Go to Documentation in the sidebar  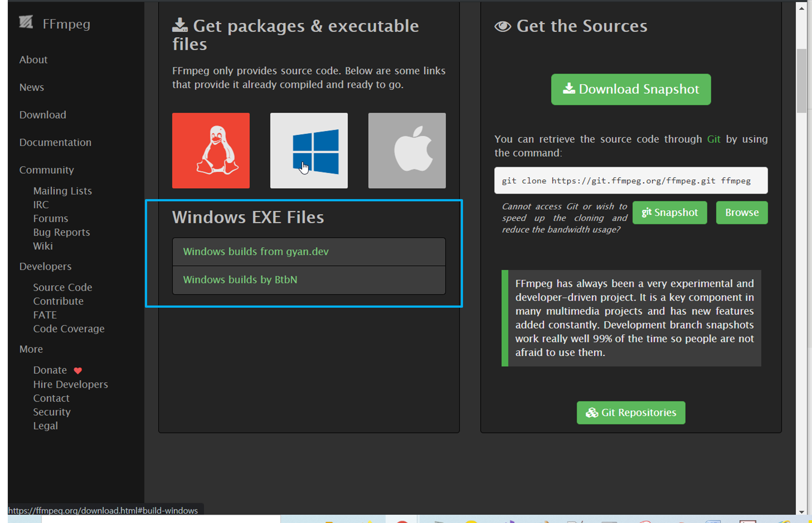(x=55, y=142)
